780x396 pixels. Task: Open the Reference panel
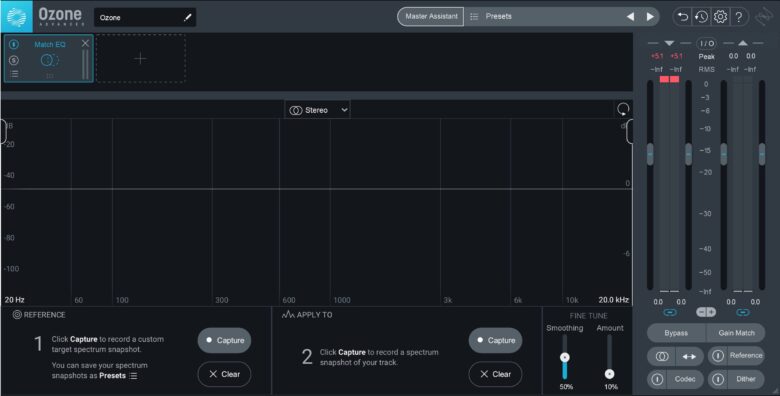pyautogui.click(x=746, y=355)
